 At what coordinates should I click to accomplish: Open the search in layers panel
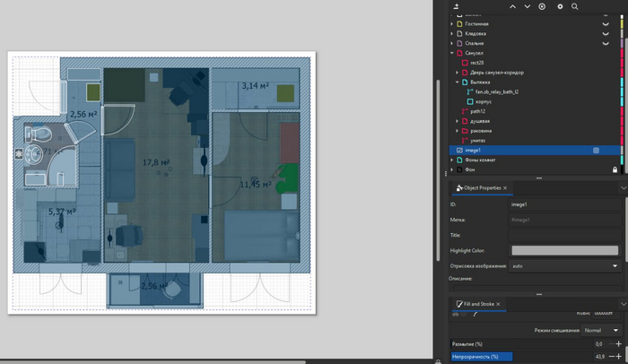(x=575, y=6)
